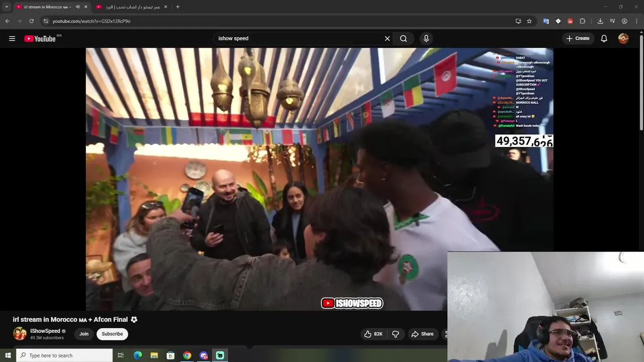Expand the tab search dropdown arrow
Screen dimensions: 644x362
tap(7, 7)
